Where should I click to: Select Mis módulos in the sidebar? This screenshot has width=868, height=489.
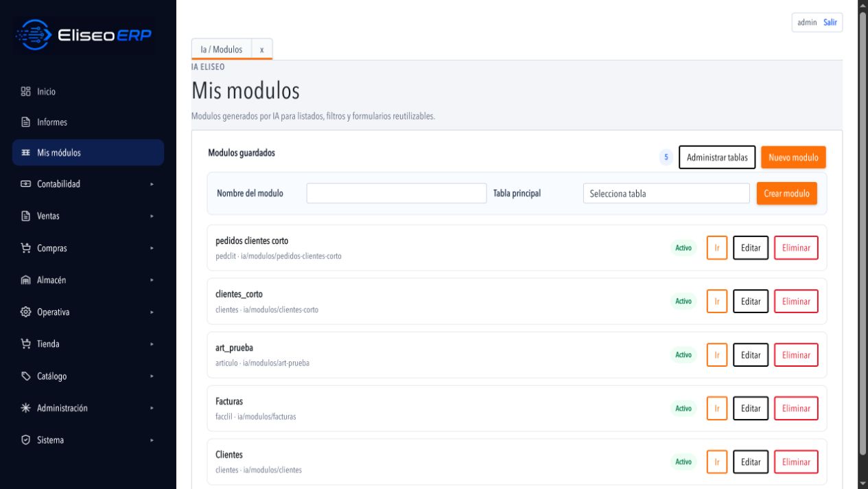(88, 152)
